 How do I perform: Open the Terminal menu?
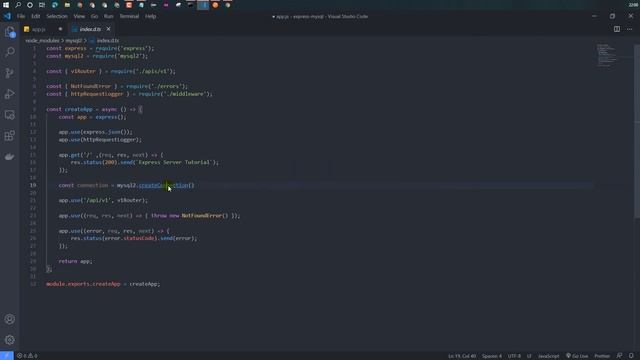(129, 16)
